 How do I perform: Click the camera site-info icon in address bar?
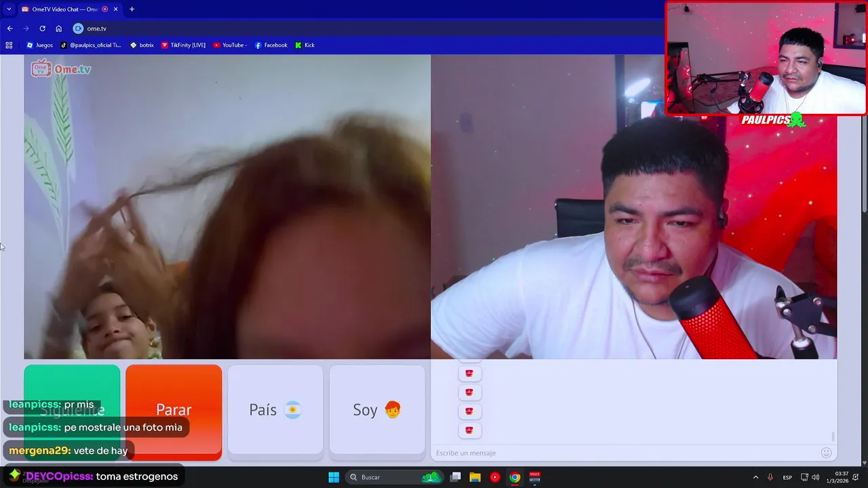coord(78,28)
